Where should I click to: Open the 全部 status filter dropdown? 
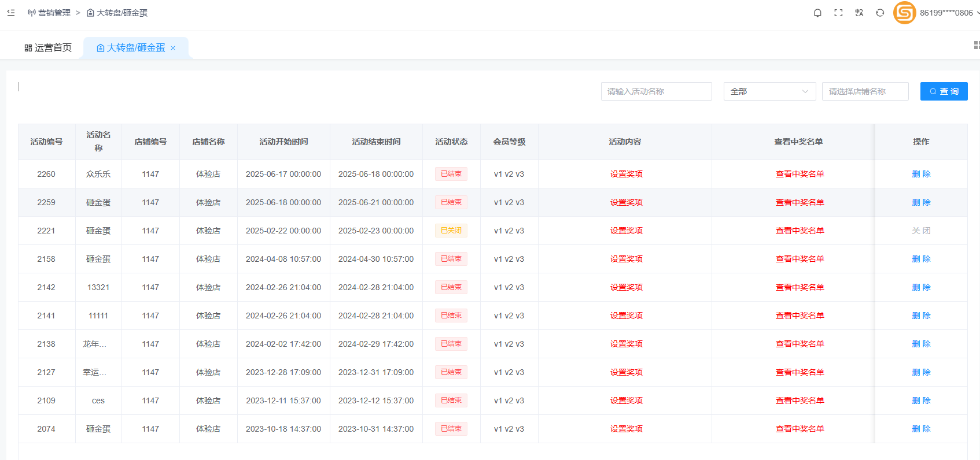pyautogui.click(x=769, y=91)
